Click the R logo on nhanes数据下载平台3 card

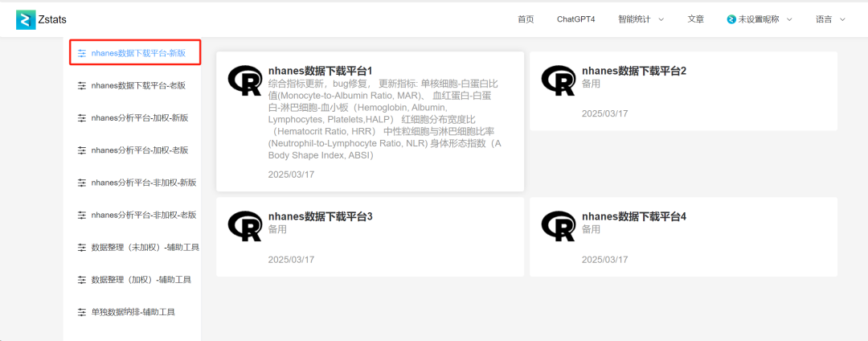pos(244,225)
